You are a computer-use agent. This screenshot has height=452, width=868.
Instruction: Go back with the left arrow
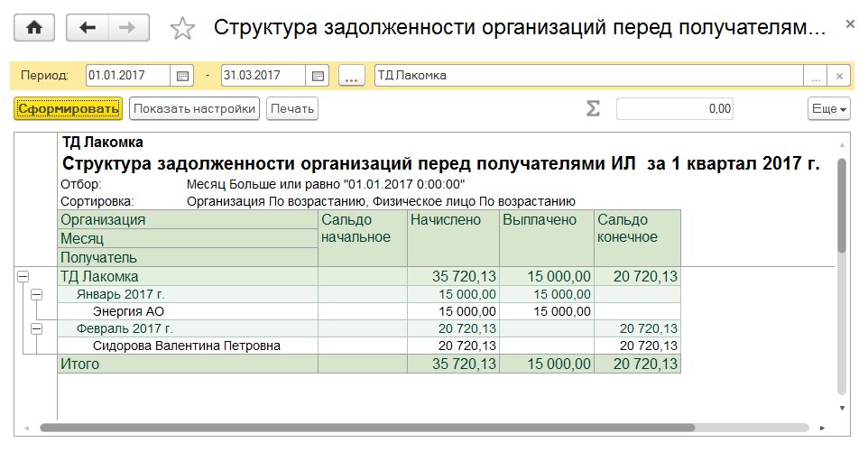88,28
